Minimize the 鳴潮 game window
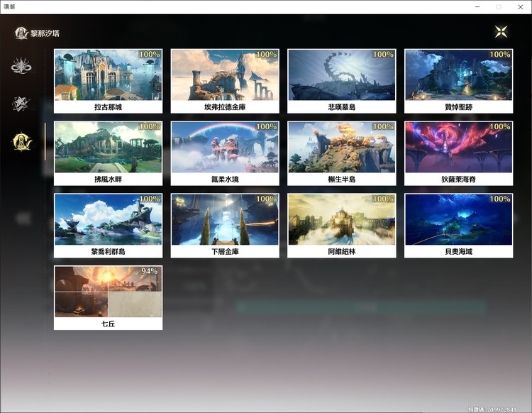 (x=477, y=7)
